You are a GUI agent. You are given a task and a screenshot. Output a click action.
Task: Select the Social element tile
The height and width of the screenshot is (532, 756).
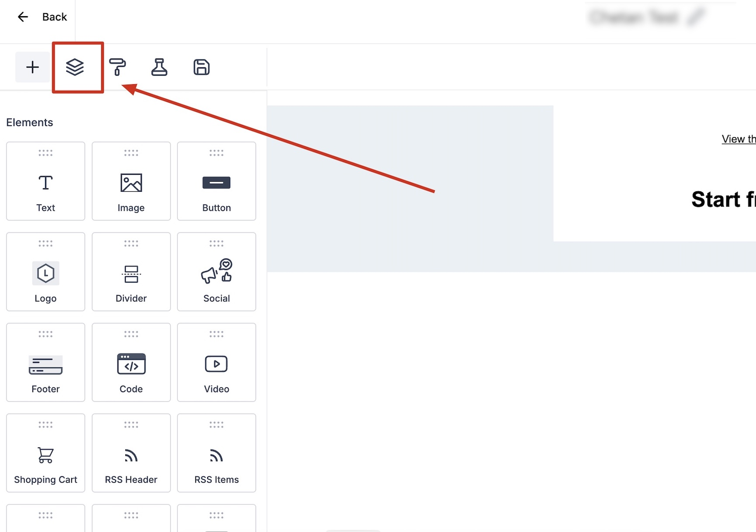pos(216,272)
